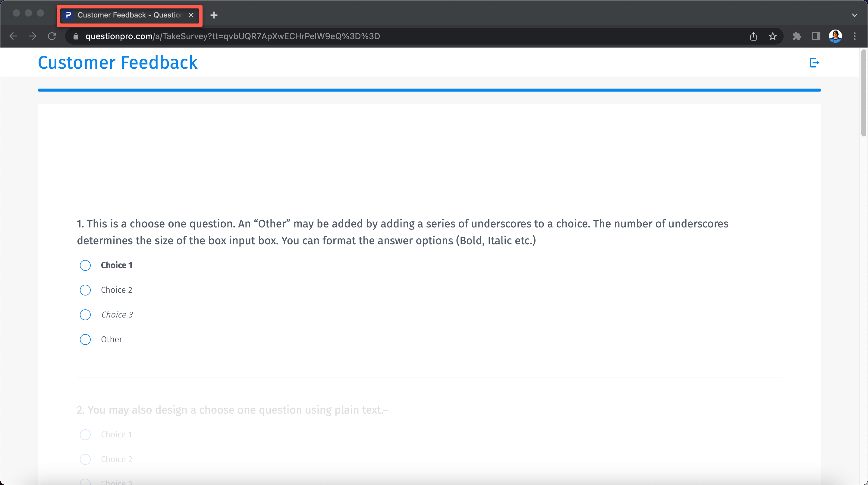This screenshot has width=868, height=485.
Task: Select the Other option radio button
Action: pyautogui.click(x=85, y=339)
